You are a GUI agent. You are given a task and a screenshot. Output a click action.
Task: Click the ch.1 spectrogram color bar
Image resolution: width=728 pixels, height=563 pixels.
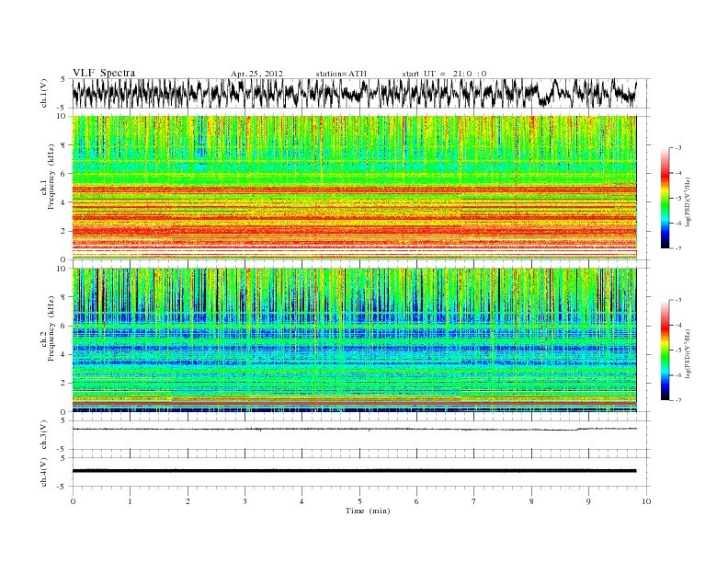665,198
